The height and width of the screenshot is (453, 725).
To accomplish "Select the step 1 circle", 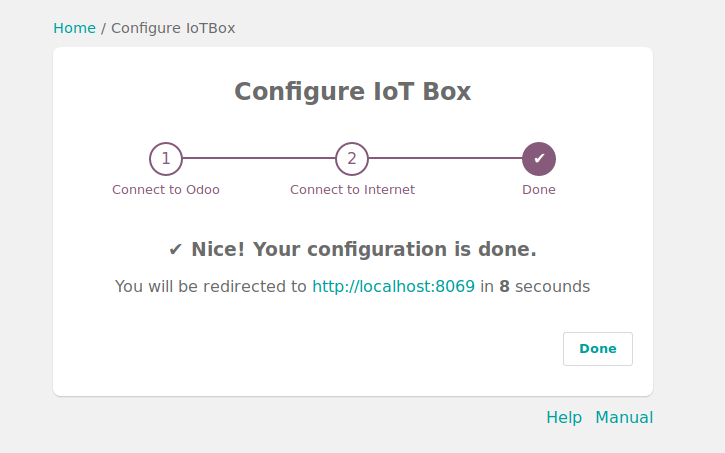I will 166,158.
